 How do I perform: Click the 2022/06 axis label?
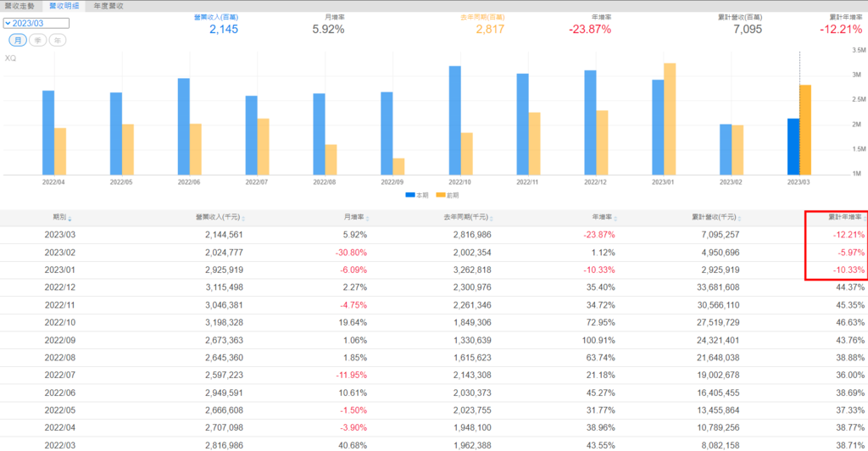click(189, 182)
